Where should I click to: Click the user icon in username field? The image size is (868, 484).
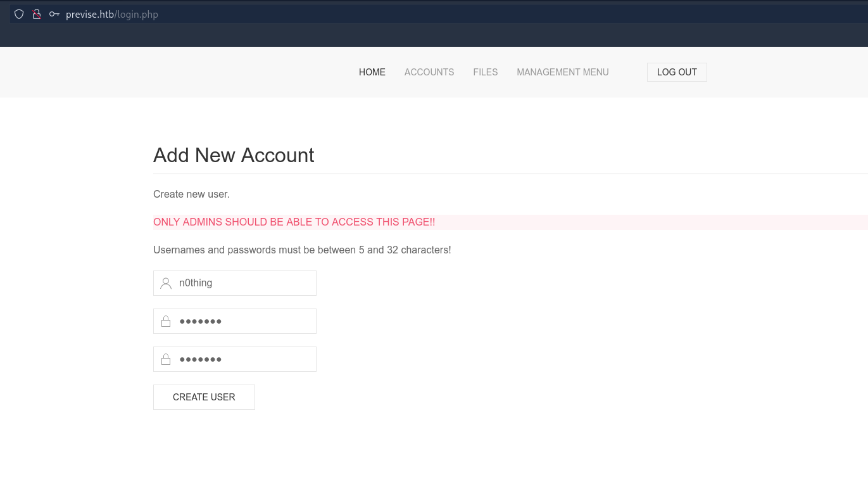tap(166, 283)
